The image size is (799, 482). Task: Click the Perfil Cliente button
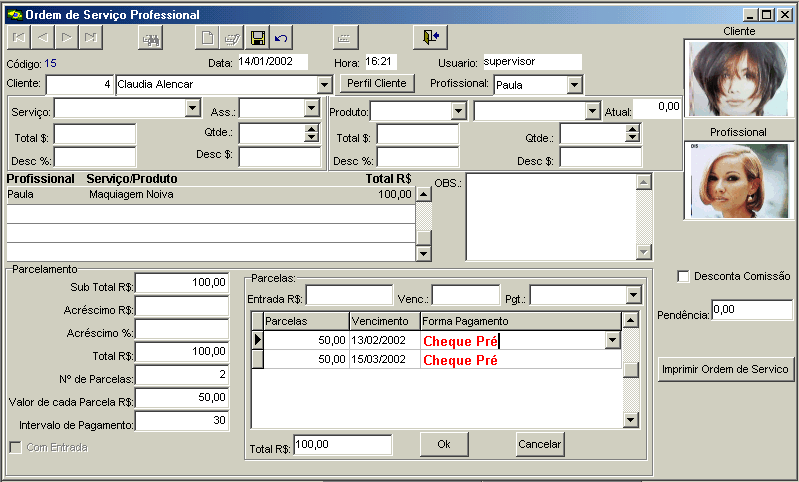coord(377,83)
